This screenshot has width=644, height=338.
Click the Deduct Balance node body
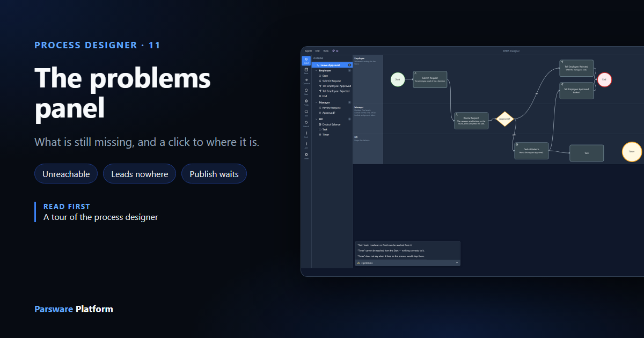(x=532, y=151)
